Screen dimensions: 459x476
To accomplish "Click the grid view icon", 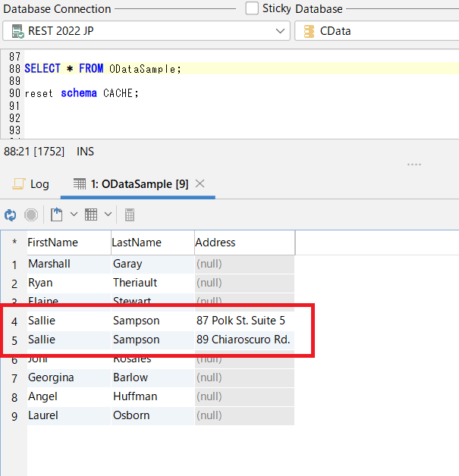I will point(91,215).
